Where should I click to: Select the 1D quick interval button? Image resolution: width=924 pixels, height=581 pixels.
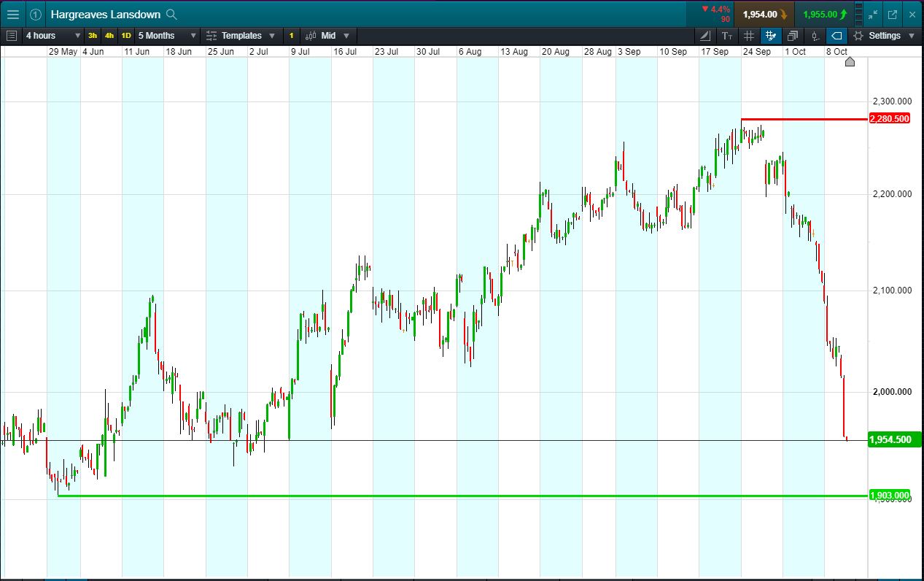click(x=126, y=35)
